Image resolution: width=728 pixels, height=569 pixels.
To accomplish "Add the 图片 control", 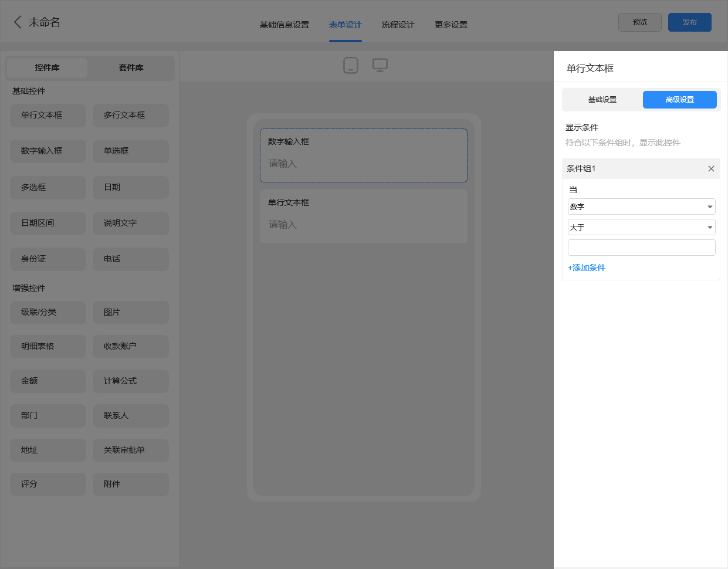I will tap(131, 313).
